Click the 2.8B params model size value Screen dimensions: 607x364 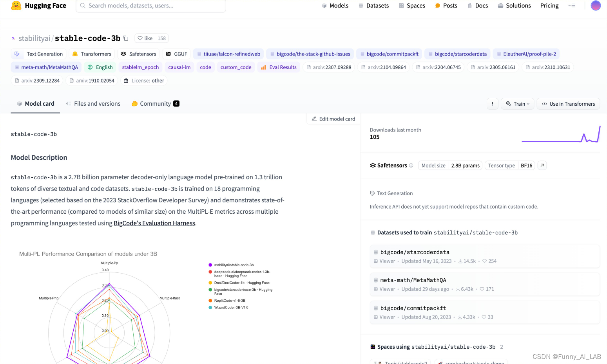point(465,166)
